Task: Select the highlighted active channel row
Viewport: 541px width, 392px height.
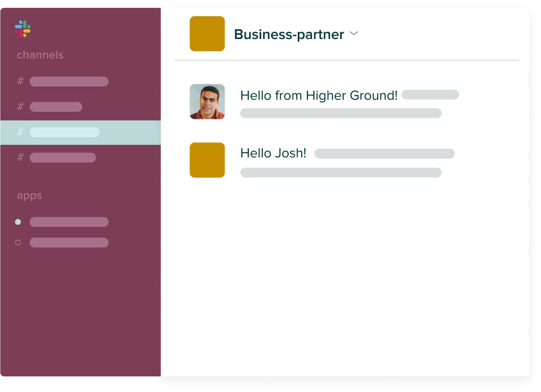Action: [80, 133]
